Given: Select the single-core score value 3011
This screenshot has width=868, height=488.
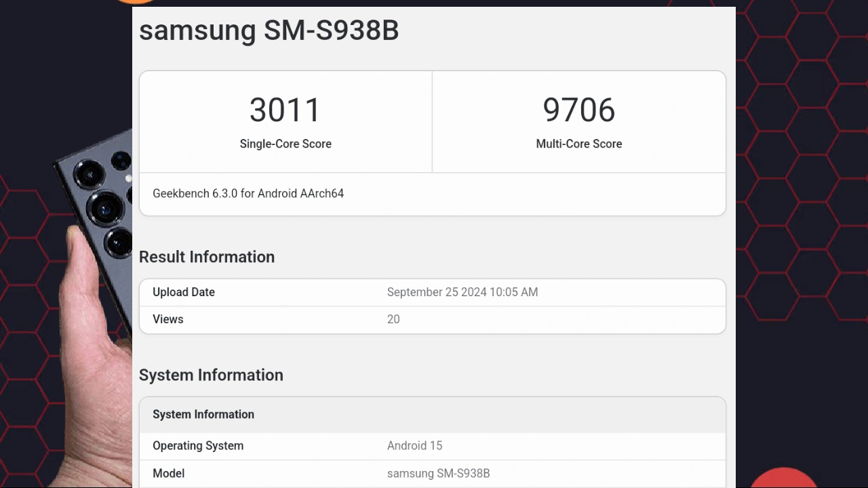Looking at the screenshot, I should coord(285,110).
